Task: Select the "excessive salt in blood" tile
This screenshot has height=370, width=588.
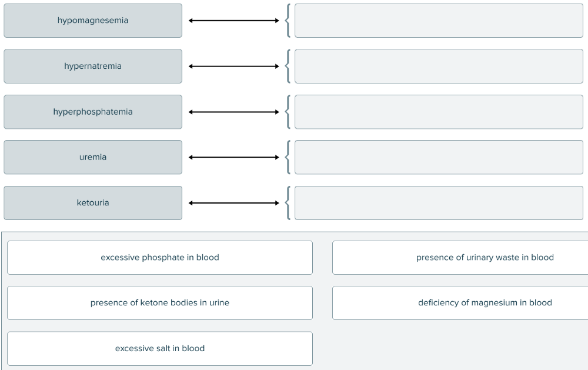Action: [x=160, y=349]
